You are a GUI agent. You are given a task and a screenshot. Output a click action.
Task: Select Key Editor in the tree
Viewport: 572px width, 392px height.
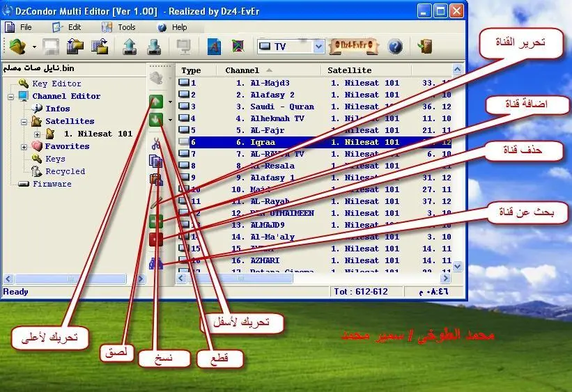(x=56, y=84)
